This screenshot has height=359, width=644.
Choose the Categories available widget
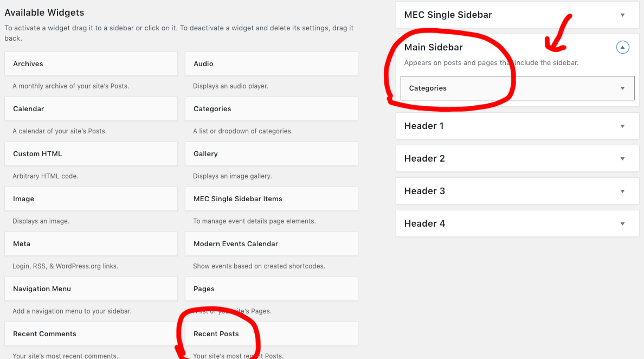coord(271,109)
